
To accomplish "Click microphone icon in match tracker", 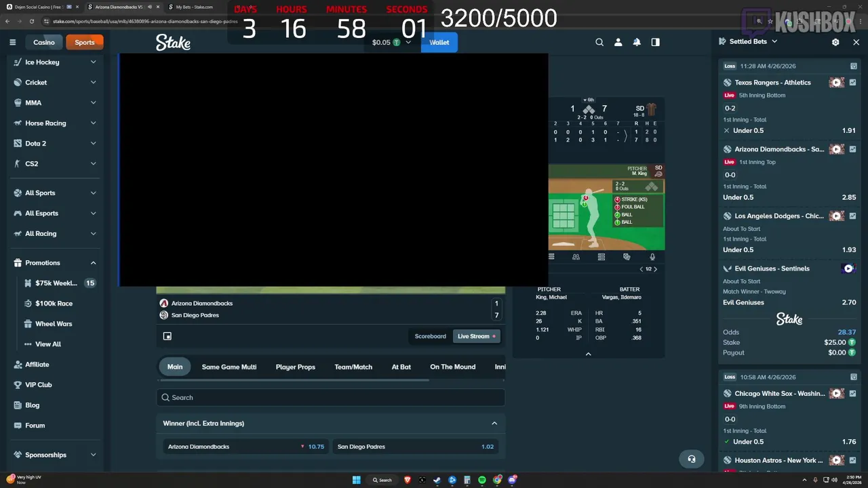I will 652,257.
